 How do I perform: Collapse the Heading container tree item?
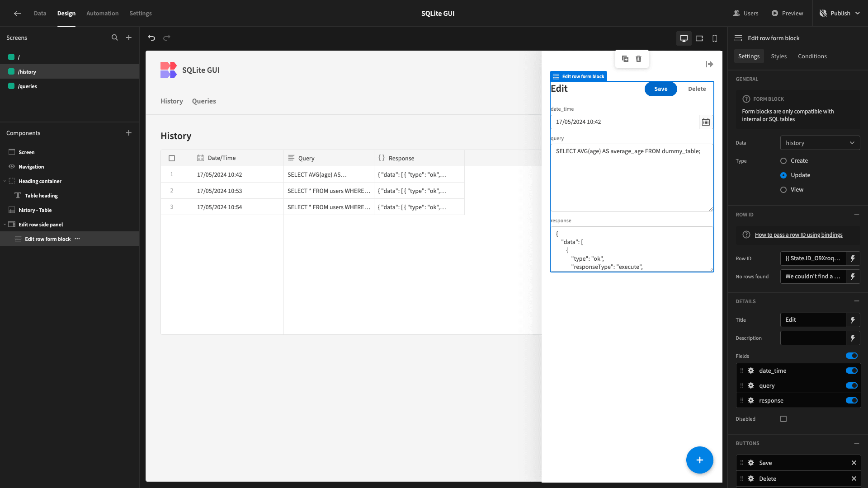click(x=5, y=181)
